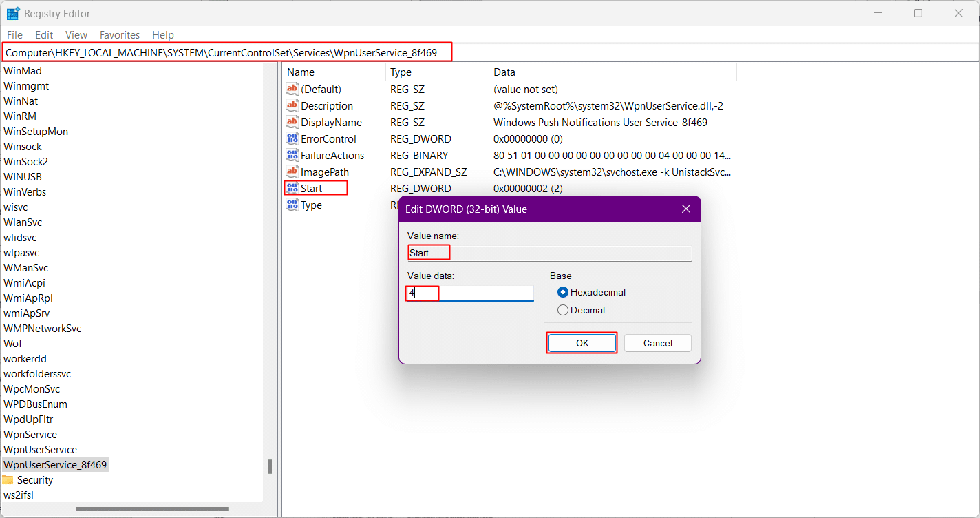Select the WinNat key in tree
Image resolution: width=980 pixels, height=518 pixels.
click(x=21, y=101)
